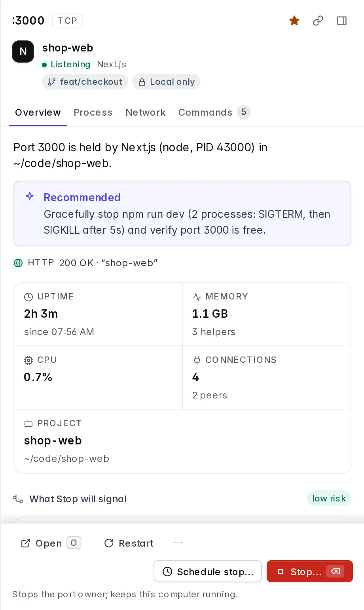The image size is (364, 610).
Task: Restart the shop-web process
Action: 129,543
